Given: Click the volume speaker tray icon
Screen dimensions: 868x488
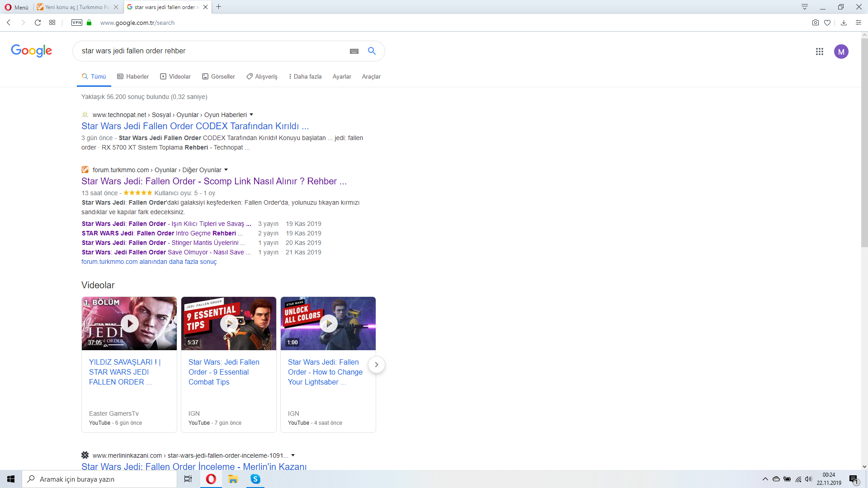Looking at the screenshot, I should coord(809,479).
